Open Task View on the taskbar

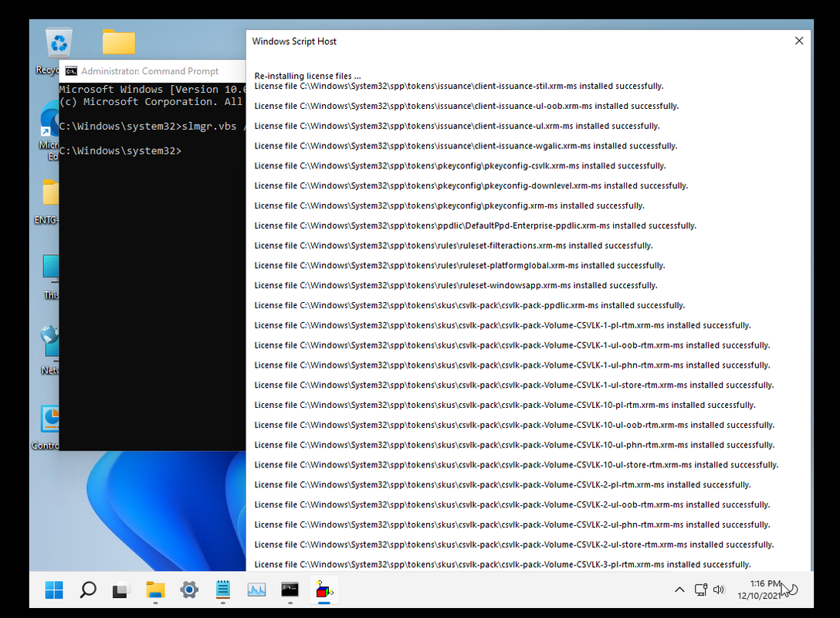point(121,590)
